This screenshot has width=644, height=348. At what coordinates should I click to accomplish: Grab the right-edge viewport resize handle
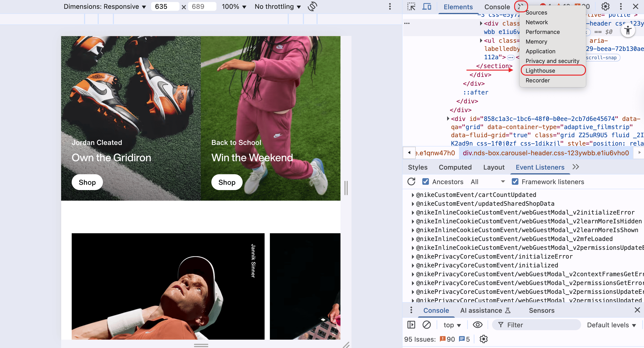click(x=346, y=188)
